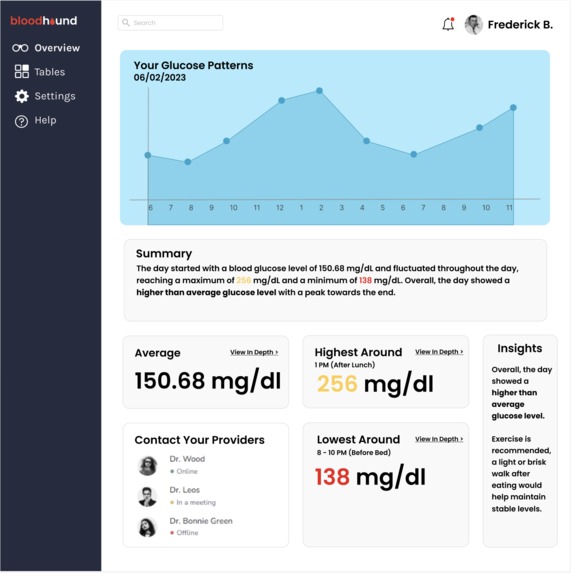Select the last glucose point at 11
Image resolution: width=571 pixels, height=573 pixels.
coord(513,107)
